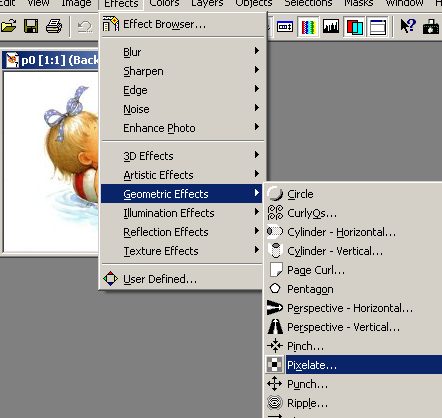The width and height of the screenshot is (442, 418).
Task: Click the p0 image window title bar
Action: (x=51, y=60)
